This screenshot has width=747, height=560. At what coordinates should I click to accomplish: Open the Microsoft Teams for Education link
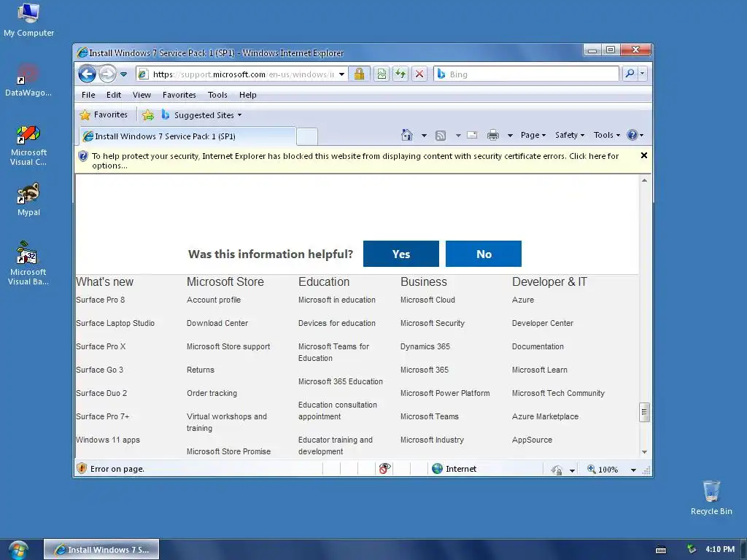click(x=333, y=352)
